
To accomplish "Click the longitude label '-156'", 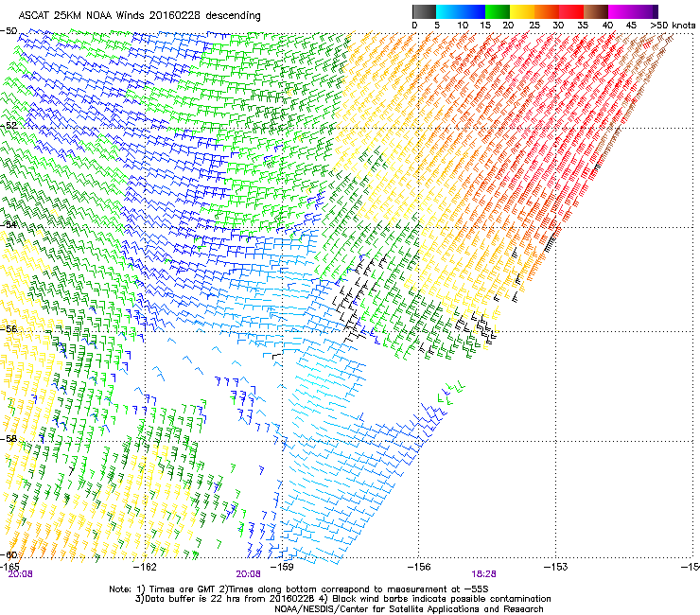I will 419,567.
